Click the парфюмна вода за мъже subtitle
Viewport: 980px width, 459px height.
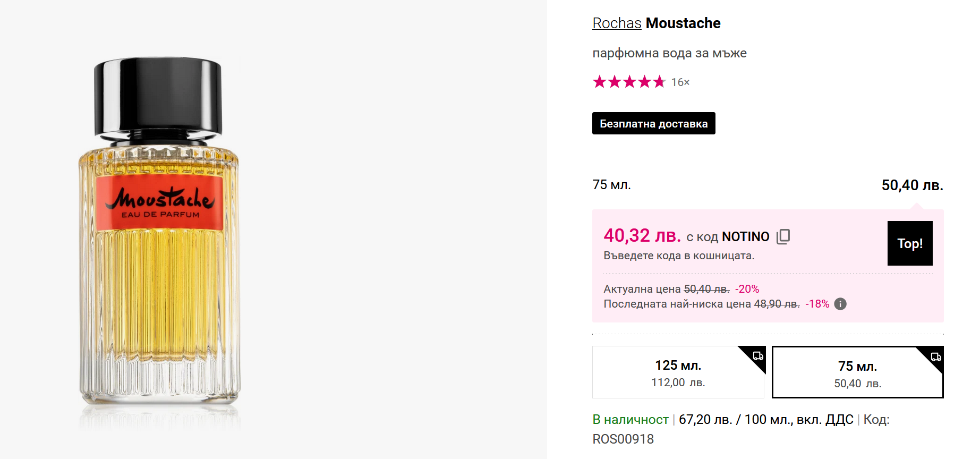pos(669,53)
